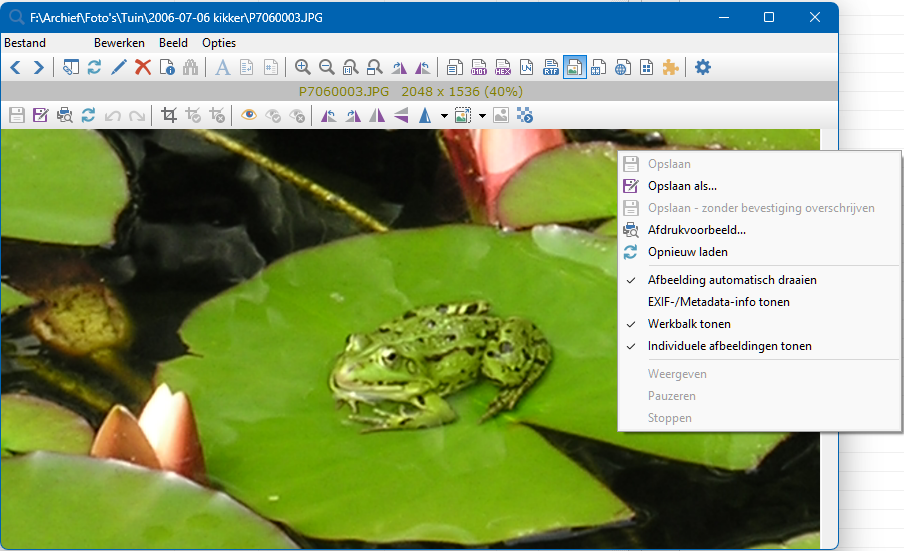Click the orange puzzle piece plugin icon
Viewport: 904px width, 551px height.
pyautogui.click(x=670, y=68)
